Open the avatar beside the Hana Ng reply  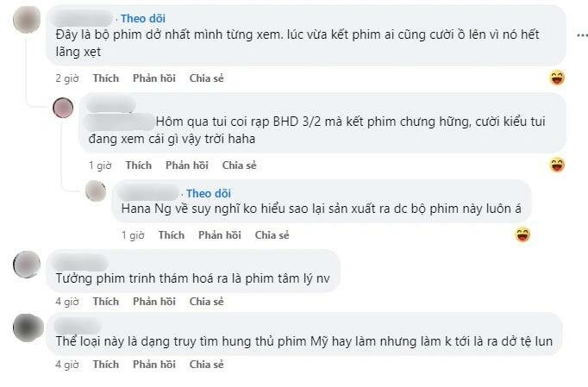(x=96, y=191)
